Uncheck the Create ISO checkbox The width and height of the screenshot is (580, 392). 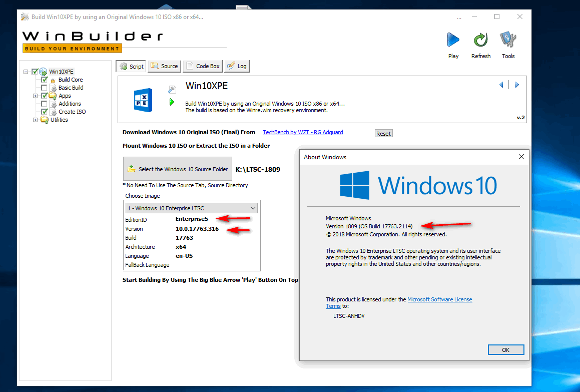tap(45, 112)
